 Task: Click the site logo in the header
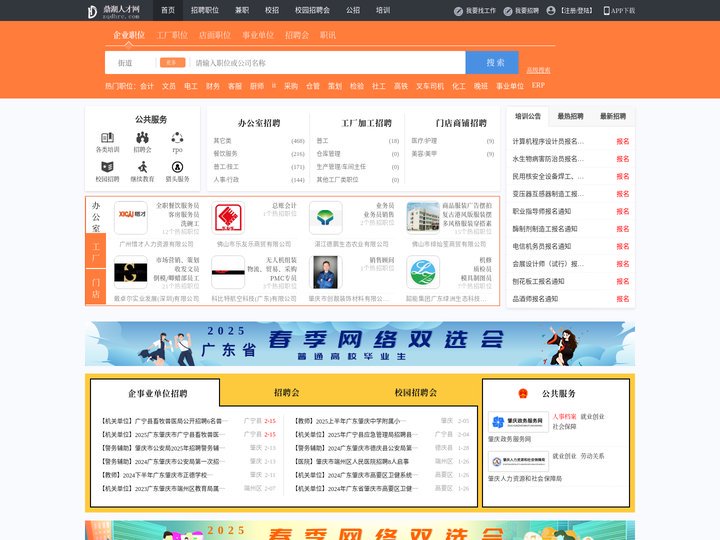pos(113,11)
